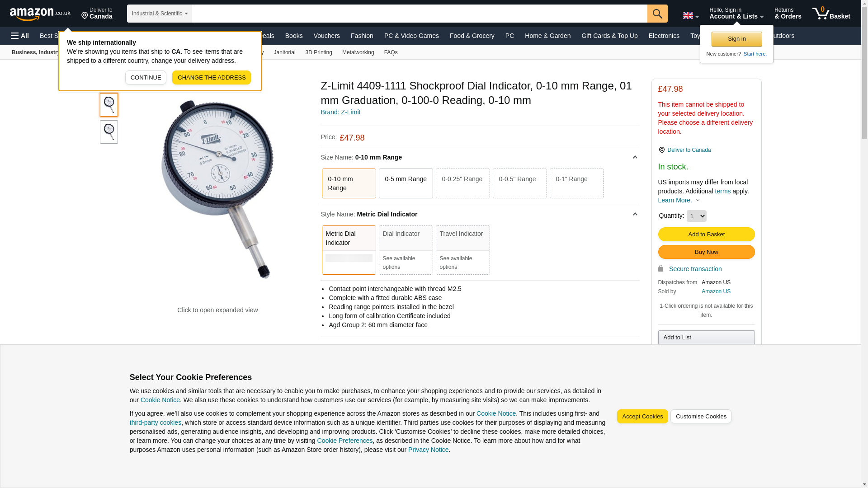This screenshot has width=868, height=488.
Task: Select the 0-5 mm Range size option
Action: (406, 183)
